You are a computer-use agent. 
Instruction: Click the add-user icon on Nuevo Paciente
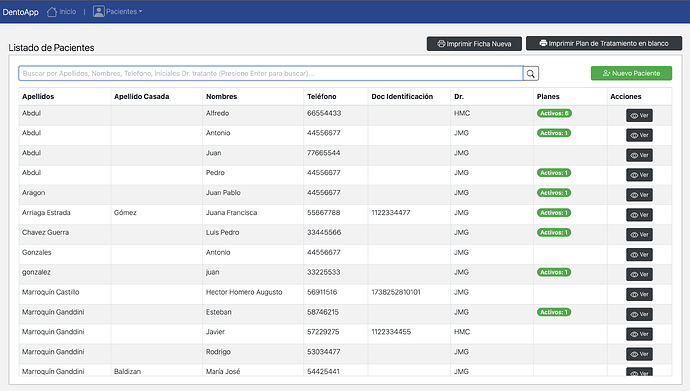[606, 73]
